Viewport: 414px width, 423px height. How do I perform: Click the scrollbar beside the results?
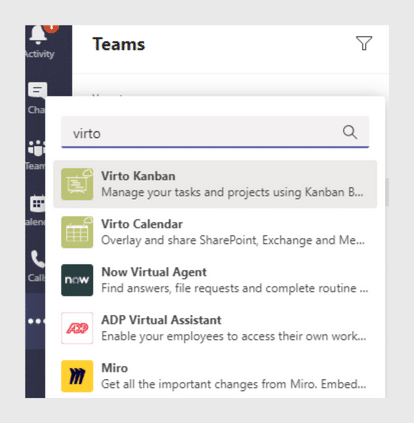[x=387, y=192]
